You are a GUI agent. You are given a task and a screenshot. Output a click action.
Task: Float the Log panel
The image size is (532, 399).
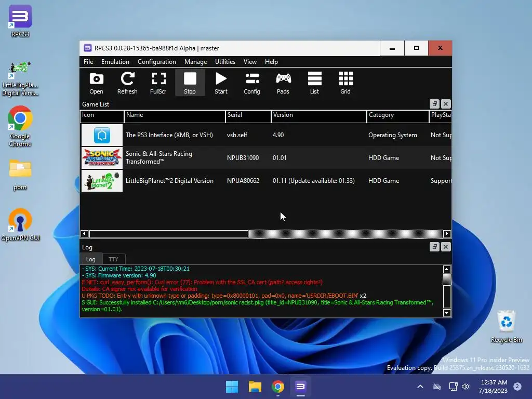click(435, 247)
